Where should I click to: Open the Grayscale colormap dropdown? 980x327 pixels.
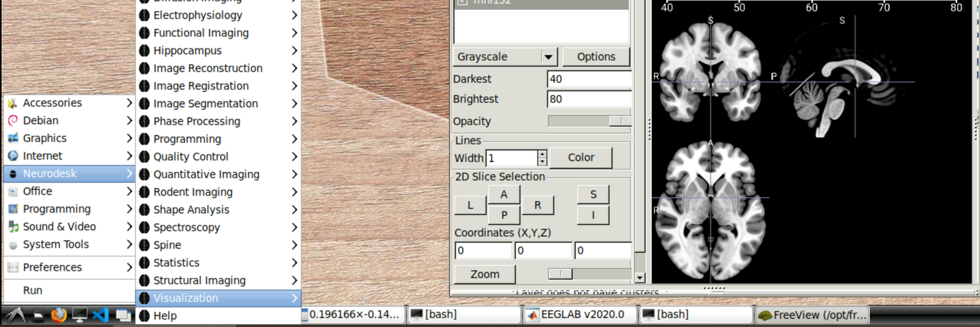tap(548, 57)
